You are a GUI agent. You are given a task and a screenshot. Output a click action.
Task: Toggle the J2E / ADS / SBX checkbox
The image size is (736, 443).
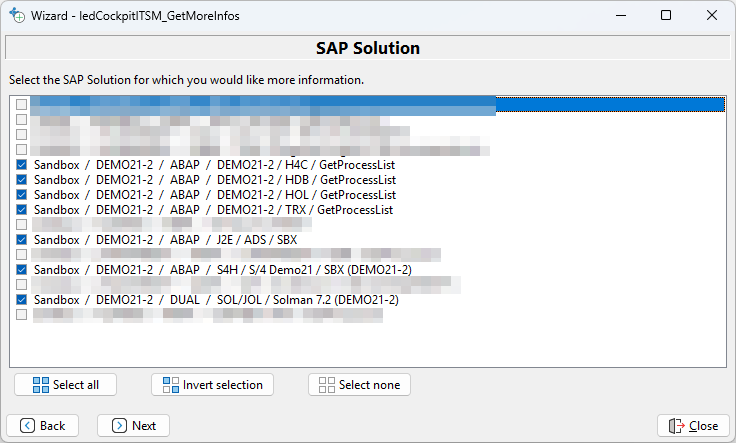point(22,240)
